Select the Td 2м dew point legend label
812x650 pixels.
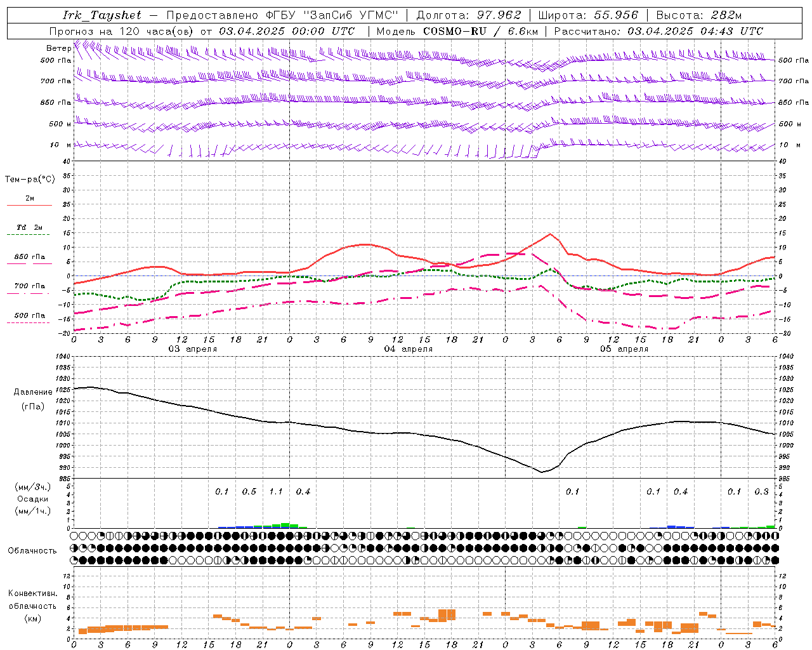click(30, 227)
